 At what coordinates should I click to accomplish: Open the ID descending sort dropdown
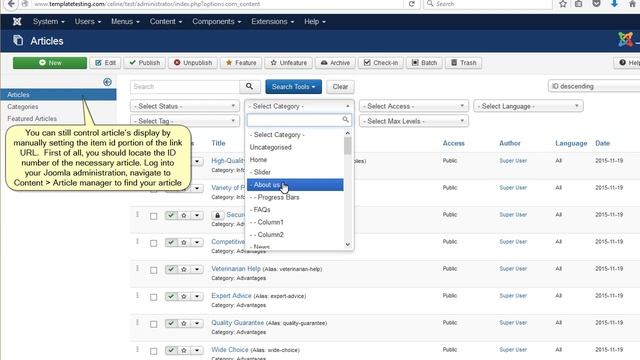[x=594, y=86]
